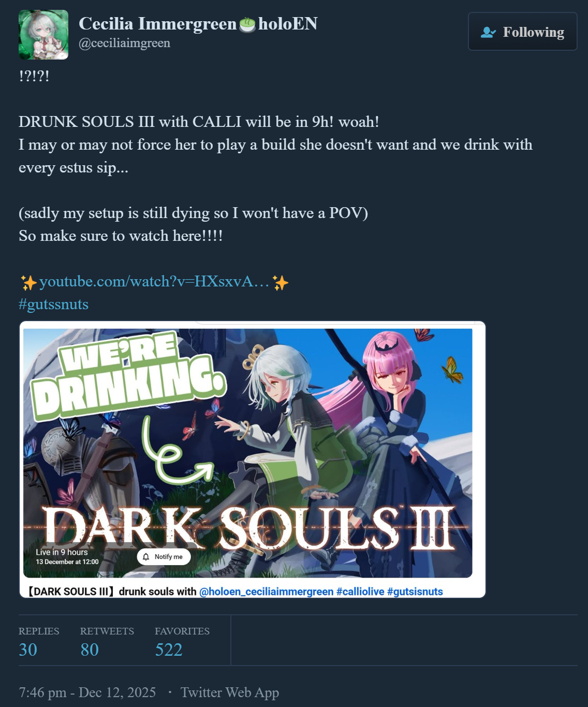Select the #gutsisnuts hashtag in title
Viewport: 588px width, 707px height.
415,591
